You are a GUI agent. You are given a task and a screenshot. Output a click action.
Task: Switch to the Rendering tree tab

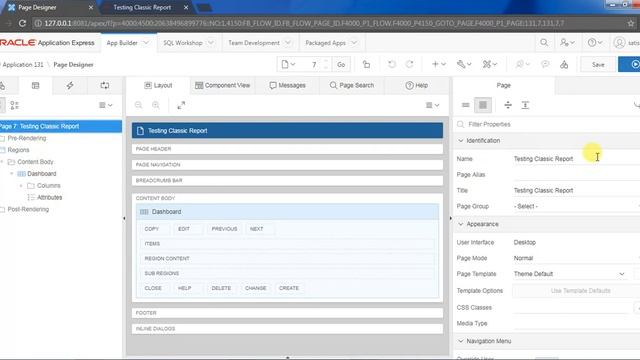point(36,85)
